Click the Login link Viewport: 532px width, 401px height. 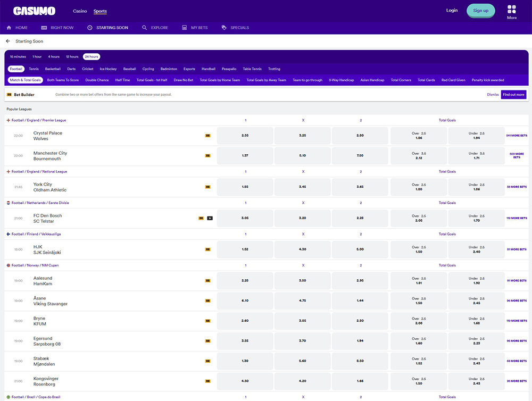tap(452, 10)
